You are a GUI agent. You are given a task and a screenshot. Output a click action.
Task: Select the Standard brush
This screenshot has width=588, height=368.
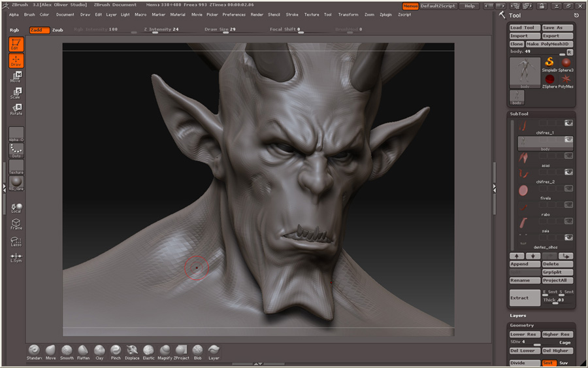coord(34,352)
